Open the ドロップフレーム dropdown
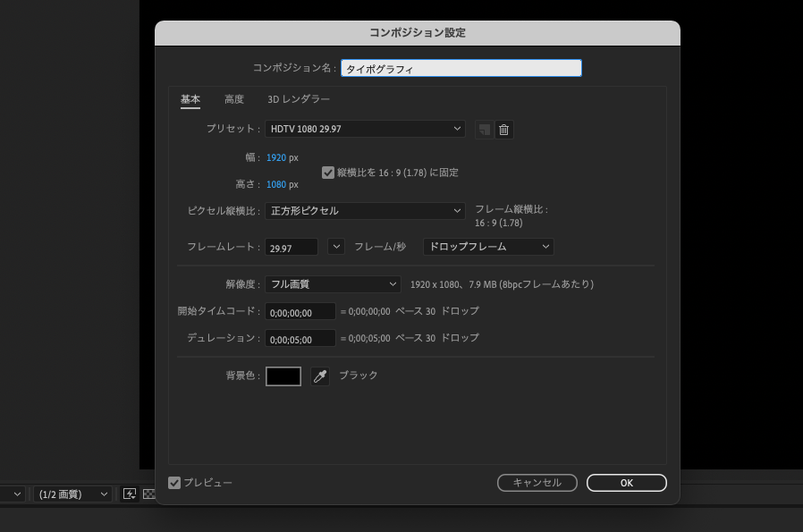Screen dimensions: 803x532 [x=488, y=247]
